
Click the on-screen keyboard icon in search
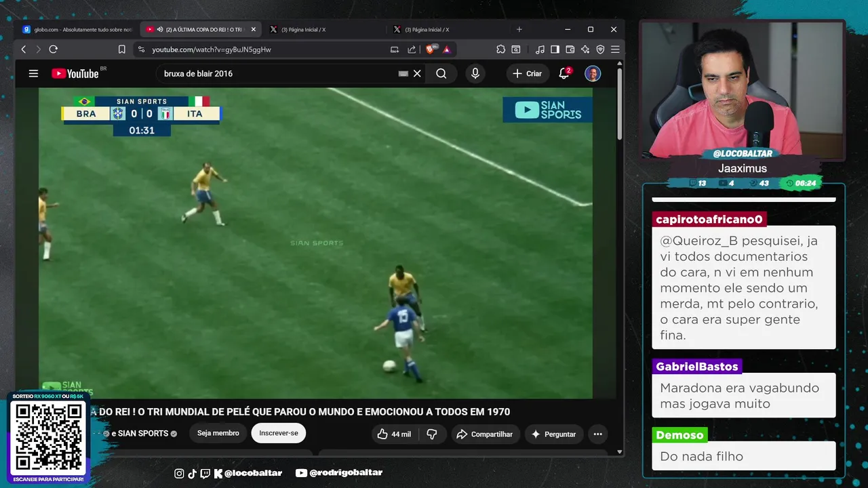coord(403,73)
